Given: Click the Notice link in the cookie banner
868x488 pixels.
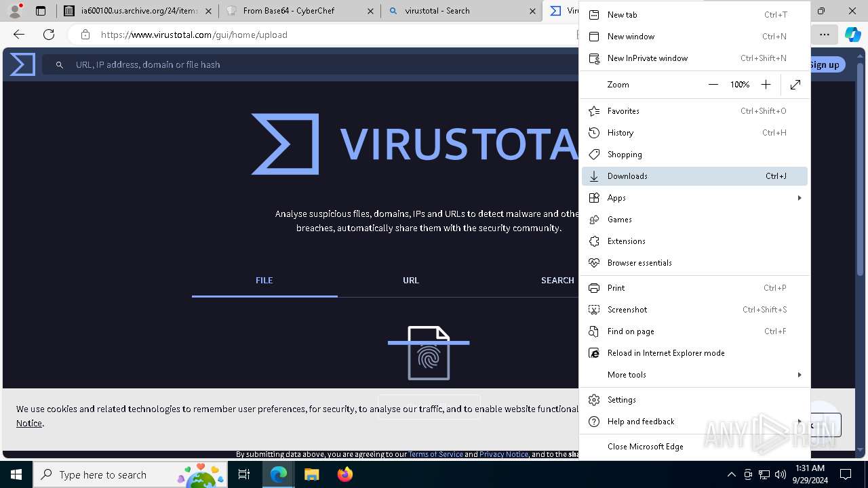Looking at the screenshot, I should [29, 424].
